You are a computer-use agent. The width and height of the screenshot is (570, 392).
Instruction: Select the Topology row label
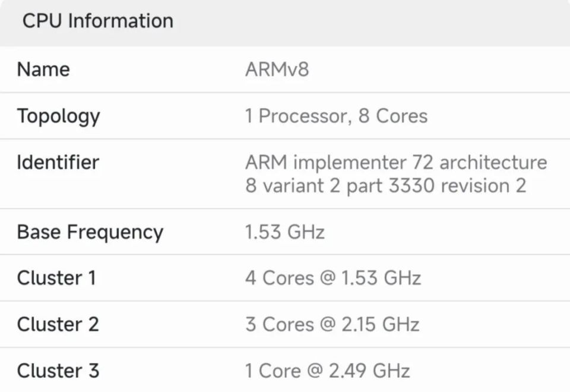(59, 117)
